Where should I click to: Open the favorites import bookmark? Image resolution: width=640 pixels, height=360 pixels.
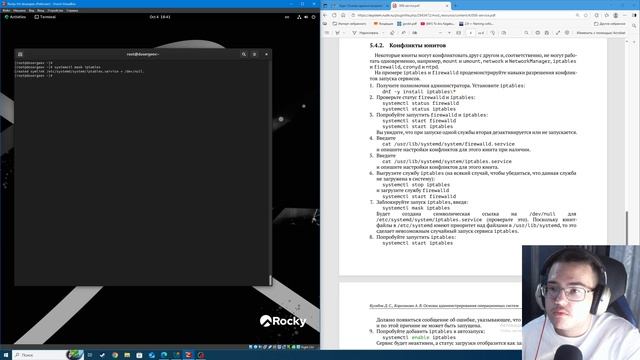[x=349, y=24]
